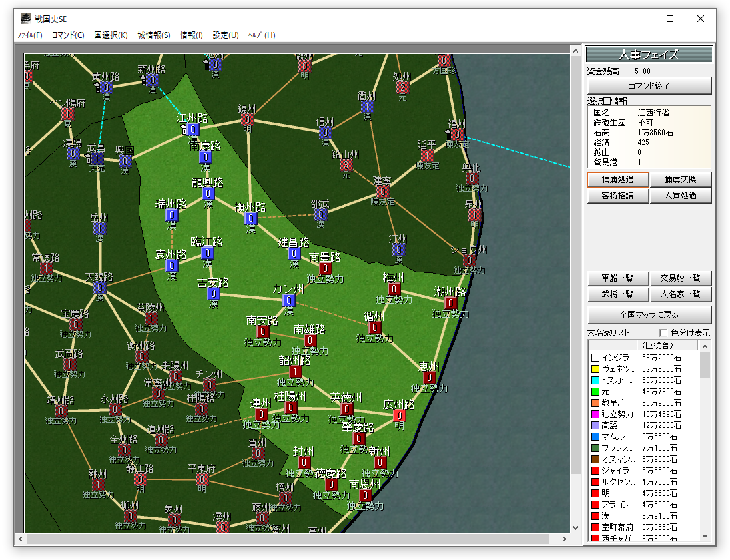Open the 設定(U) menu
This screenshot has height=560, width=730.
(225, 35)
